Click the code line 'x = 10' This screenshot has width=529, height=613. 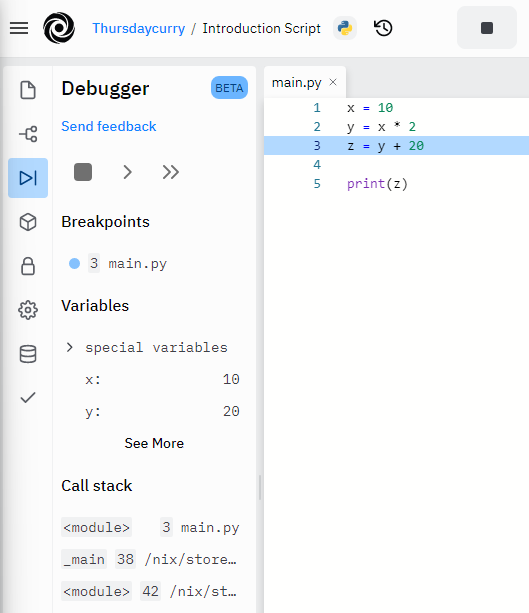(x=370, y=108)
